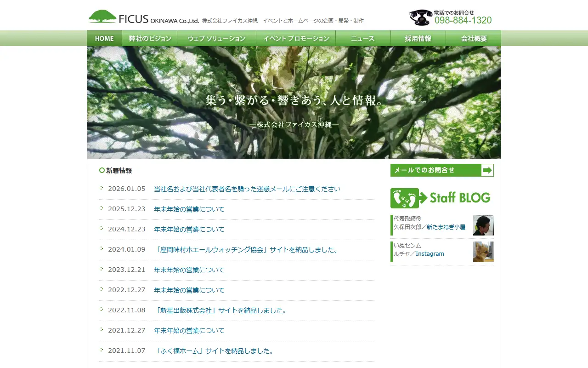Click the black telephone icon
Screen dimensions: 588x368
pyautogui.click(x=421, y=17)
